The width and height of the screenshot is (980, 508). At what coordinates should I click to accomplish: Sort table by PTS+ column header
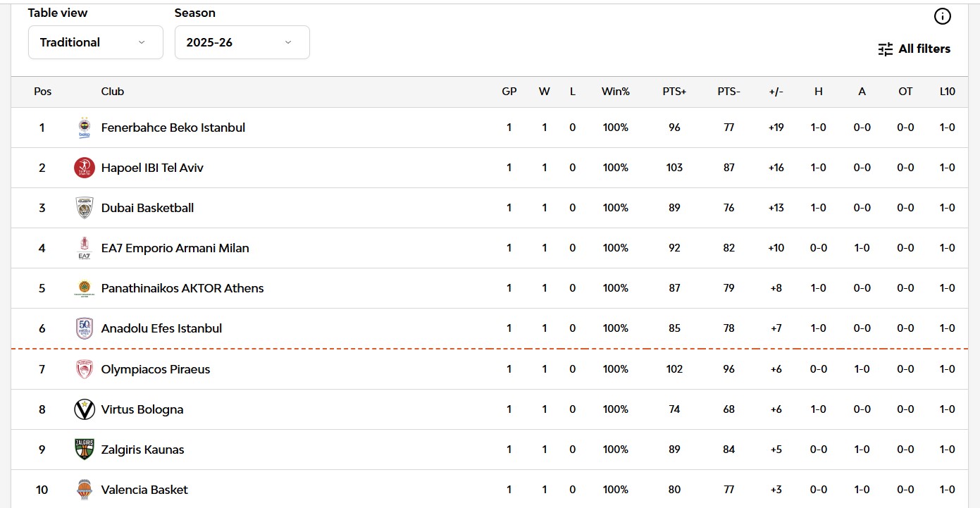coord(674,92)
